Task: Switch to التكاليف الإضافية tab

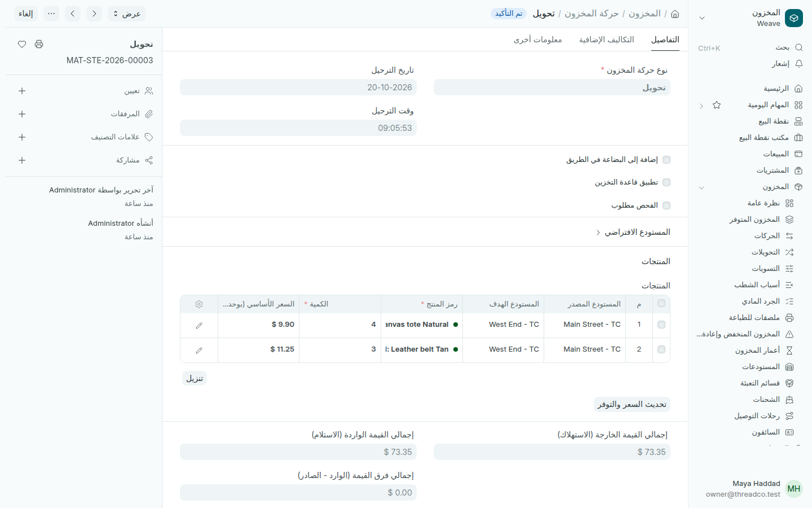Action: click(607, 40)
